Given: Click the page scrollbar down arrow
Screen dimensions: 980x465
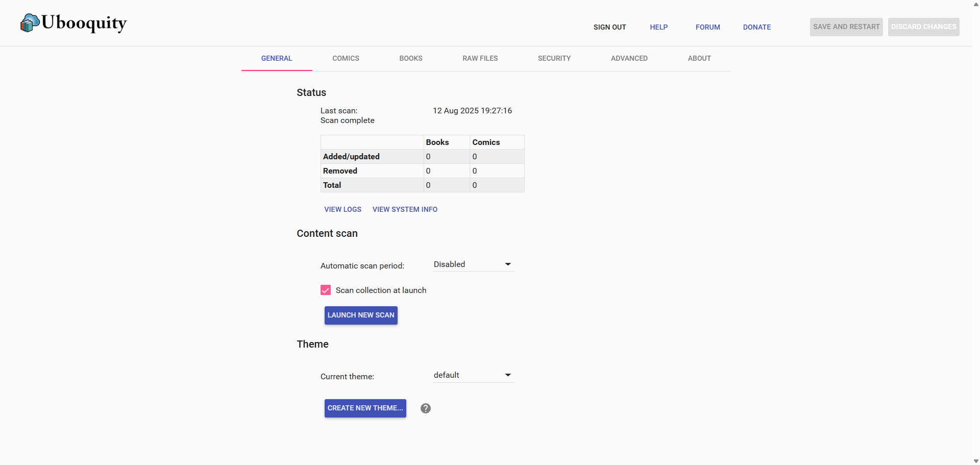Looking at the screenshot, I should pos(976,461).
